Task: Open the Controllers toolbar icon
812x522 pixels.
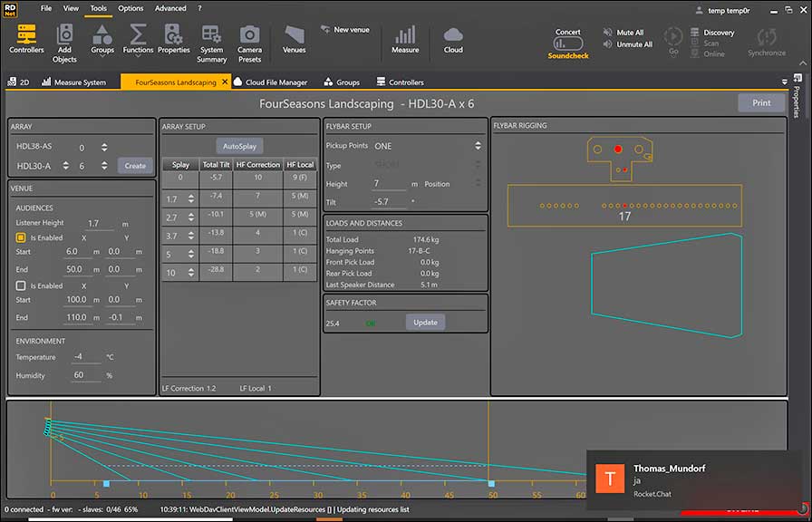Action: tap(26, 38)
